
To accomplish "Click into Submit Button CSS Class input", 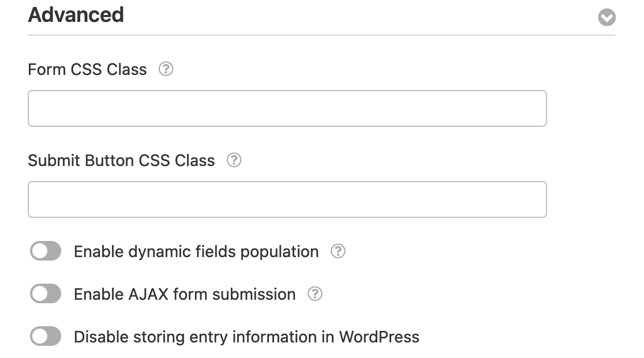I will tap(287, 199).
